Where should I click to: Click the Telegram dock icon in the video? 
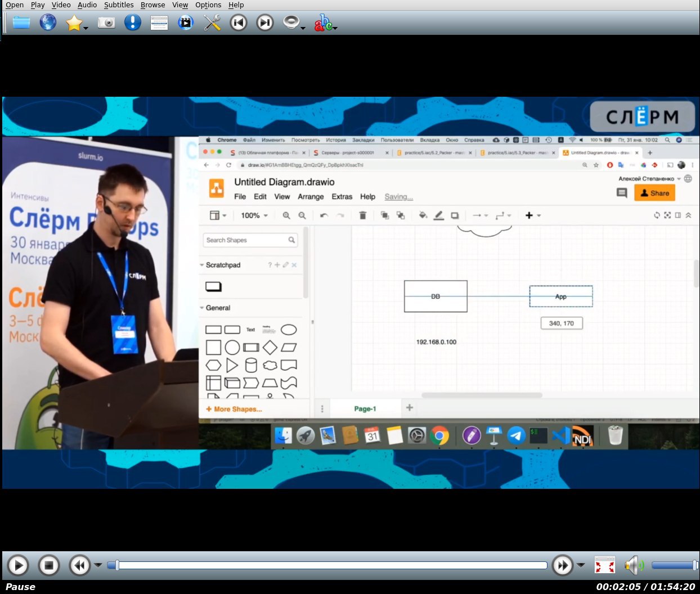pos(516,436)
